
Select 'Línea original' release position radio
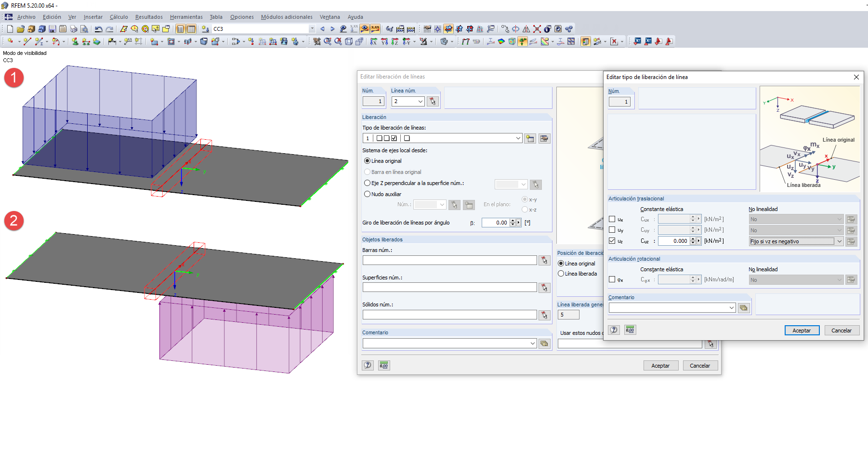(561, 264)
